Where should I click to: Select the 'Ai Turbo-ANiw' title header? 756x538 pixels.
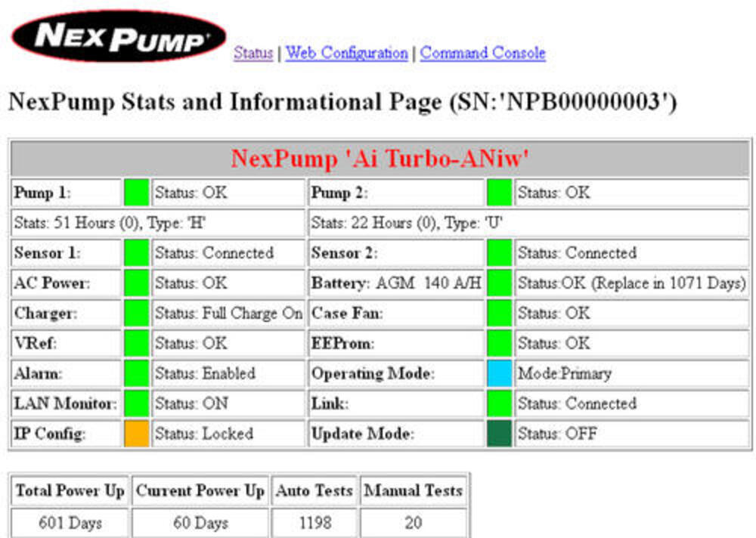380,159
